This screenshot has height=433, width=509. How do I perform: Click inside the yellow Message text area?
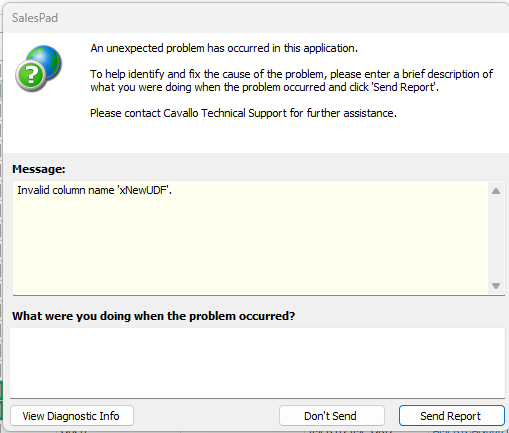[251, 238]
